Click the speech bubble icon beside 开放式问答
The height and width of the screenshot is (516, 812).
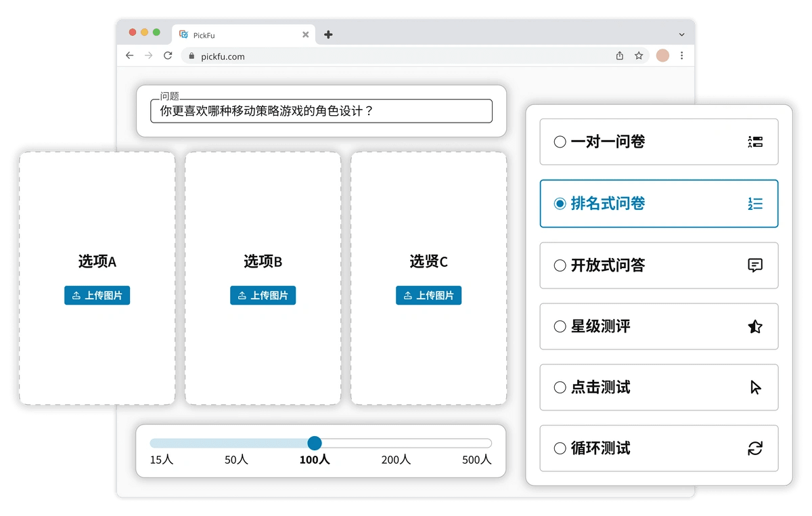pos(755,265)
